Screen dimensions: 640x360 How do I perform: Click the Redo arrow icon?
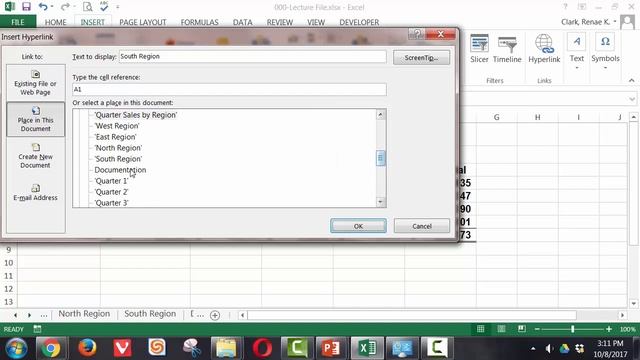click(65, 7)
